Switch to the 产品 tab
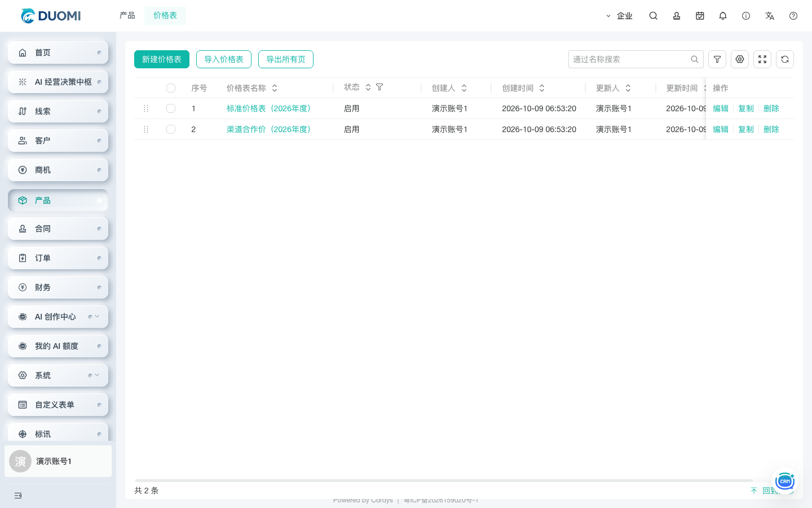812x508 pixels. tap(127, 15)
